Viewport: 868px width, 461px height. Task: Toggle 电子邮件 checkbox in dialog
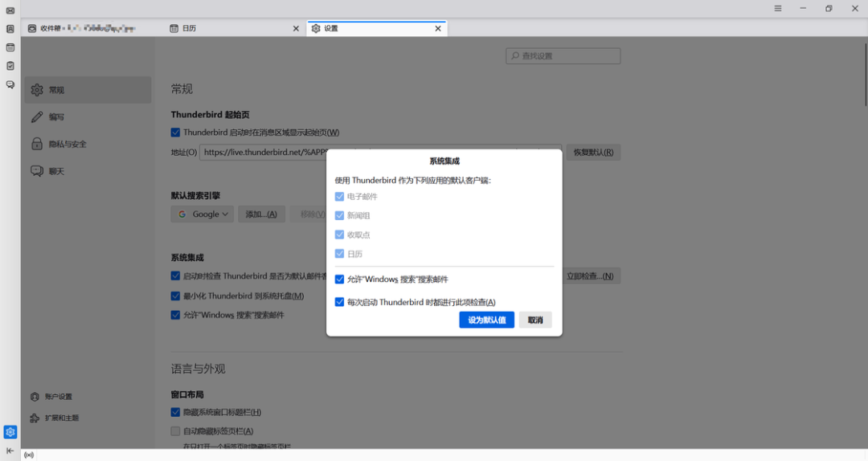pos(339,197)
